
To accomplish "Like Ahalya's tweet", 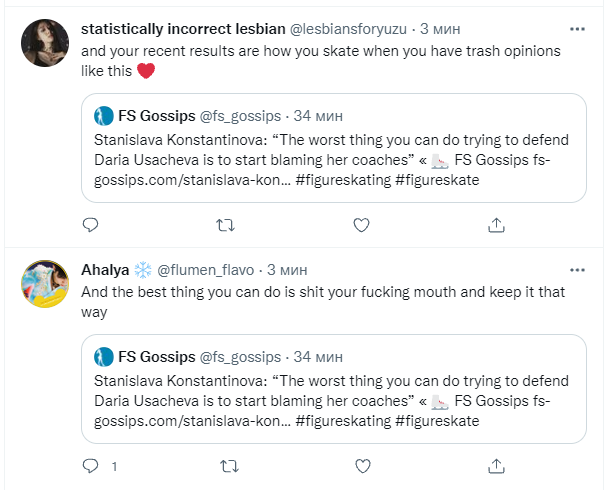I will (x=361, y=465).
